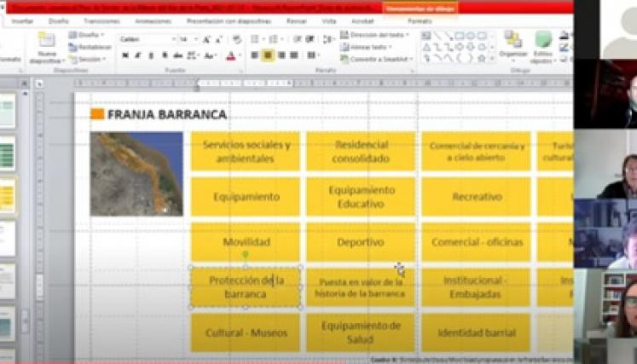Open the Formato drawing tools tab
This screenshot has width=637, height=364.
click(419, 20)
